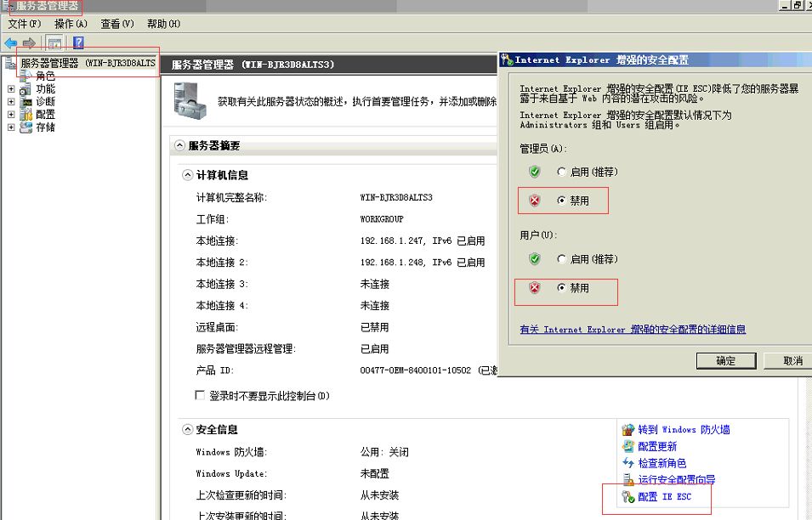Open the Help question-mark toolbar icon

tap(78, 42)
